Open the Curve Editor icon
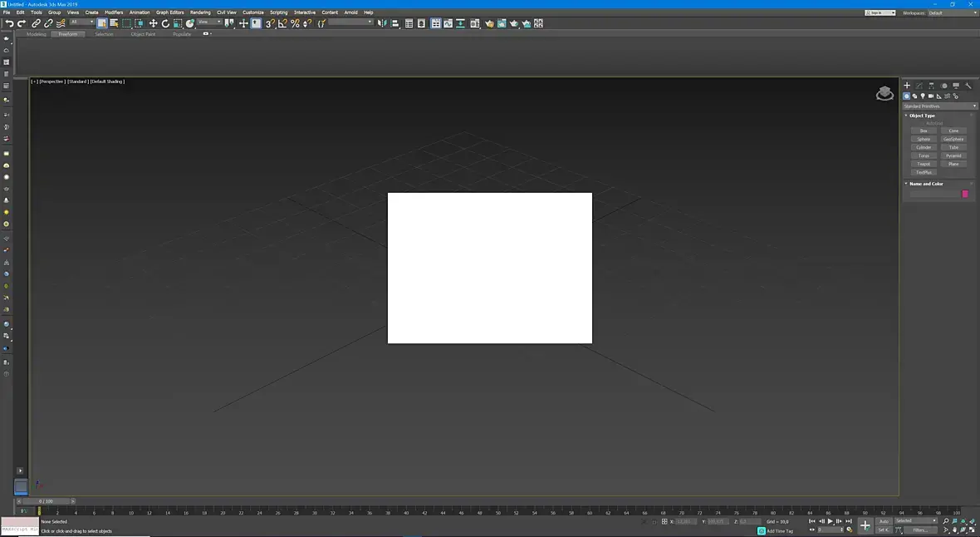Image resolution: width=980 pixels, height=537 pixels. coord(448,23)
